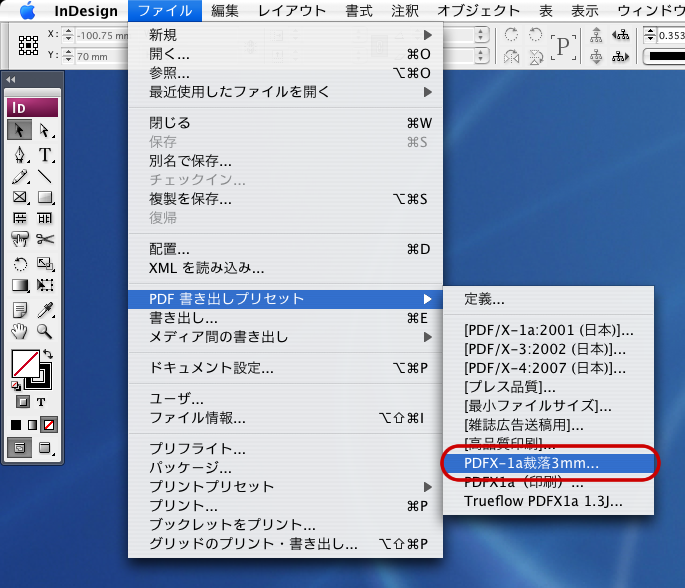This screenshot has height=588, width=685.
Task: Click the select container icon in control bar
Action: [x=596, y=35]
